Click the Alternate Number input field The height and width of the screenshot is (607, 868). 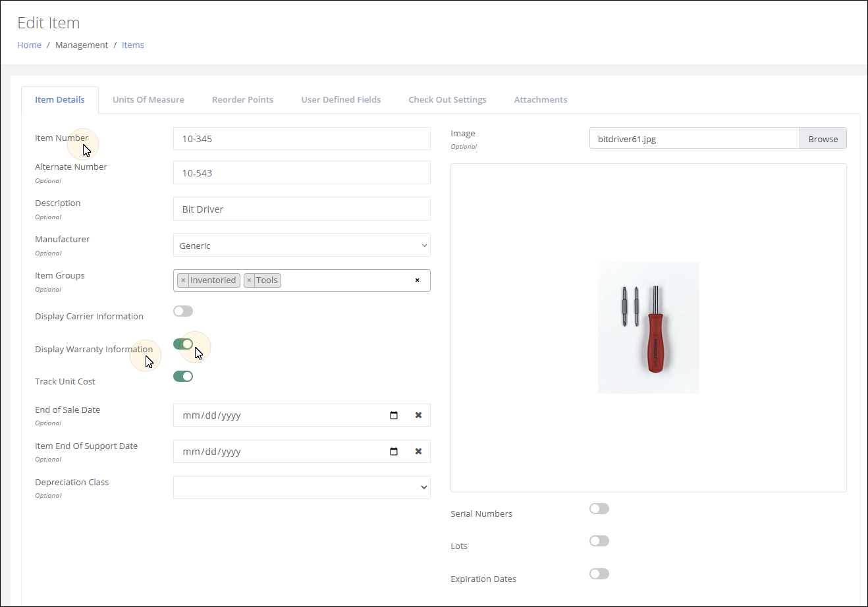pos(302,173)
